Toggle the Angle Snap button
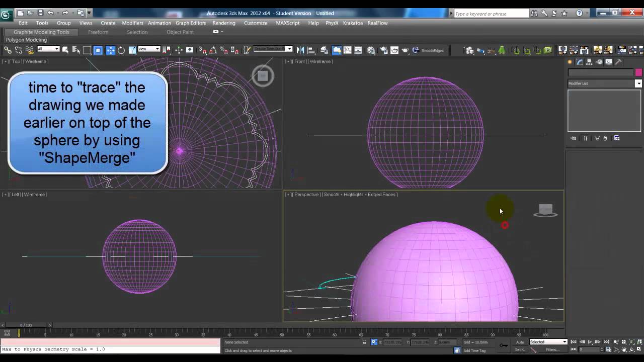 click(213, 50)
